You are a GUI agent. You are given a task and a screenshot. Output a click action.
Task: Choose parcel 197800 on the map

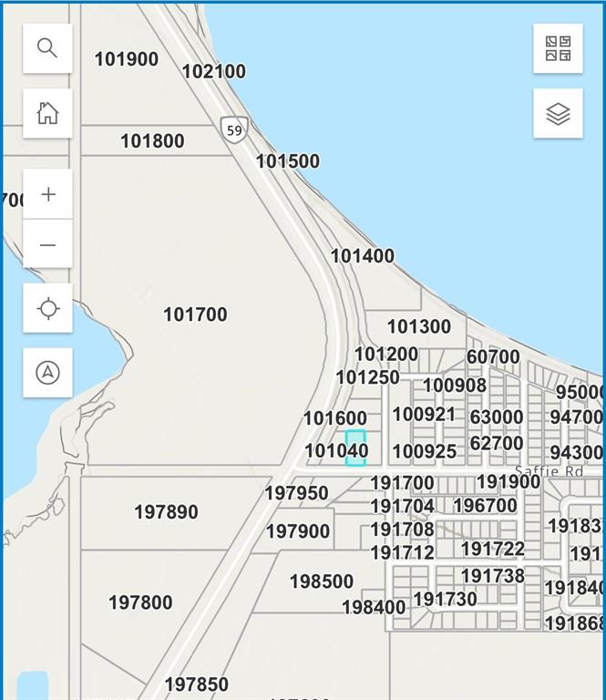coord(140,602)
